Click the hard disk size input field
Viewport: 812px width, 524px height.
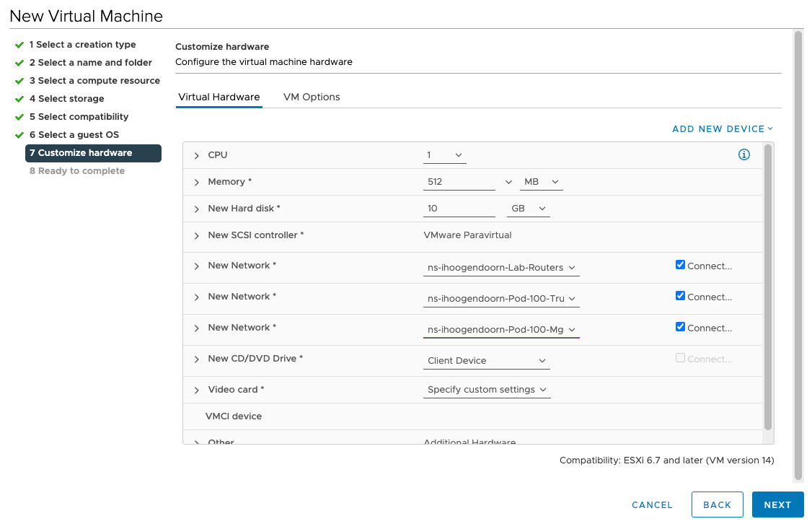coord(459,209)
